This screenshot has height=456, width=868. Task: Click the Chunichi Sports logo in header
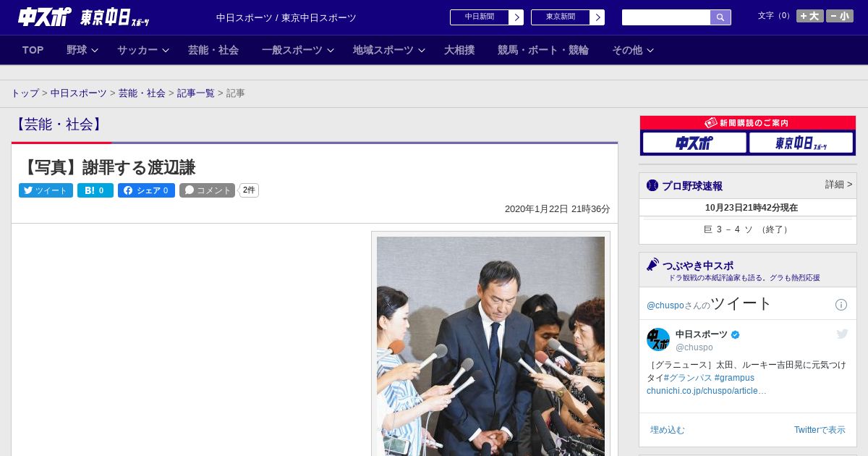45,17
